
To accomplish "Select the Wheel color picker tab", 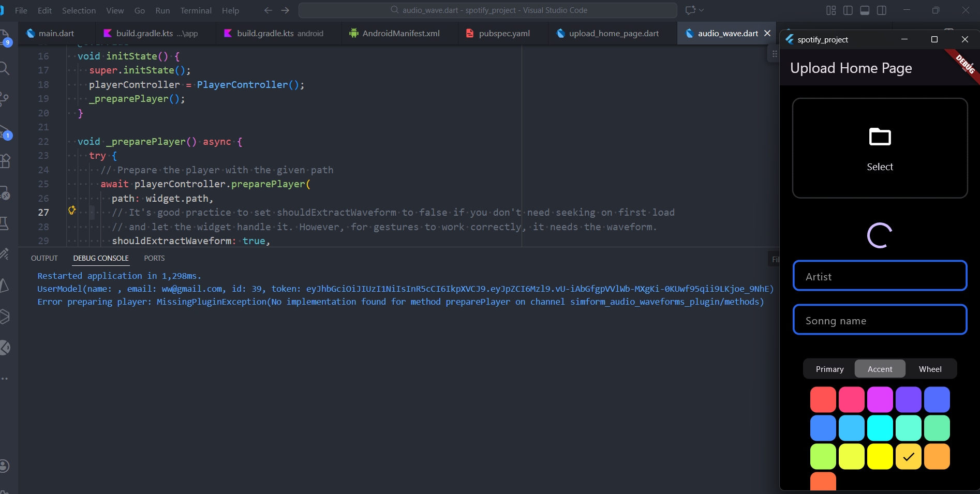I will click(930, 369).
